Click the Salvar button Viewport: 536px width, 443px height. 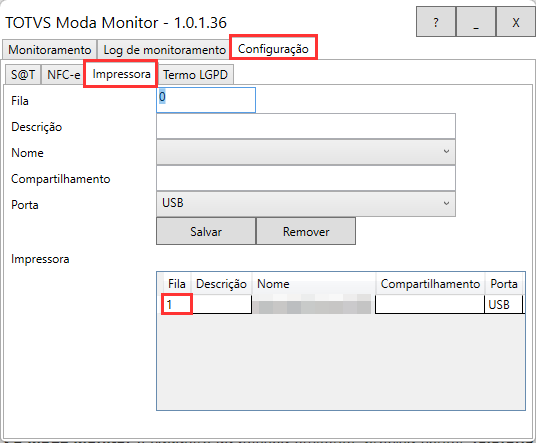tap(206, 231)
